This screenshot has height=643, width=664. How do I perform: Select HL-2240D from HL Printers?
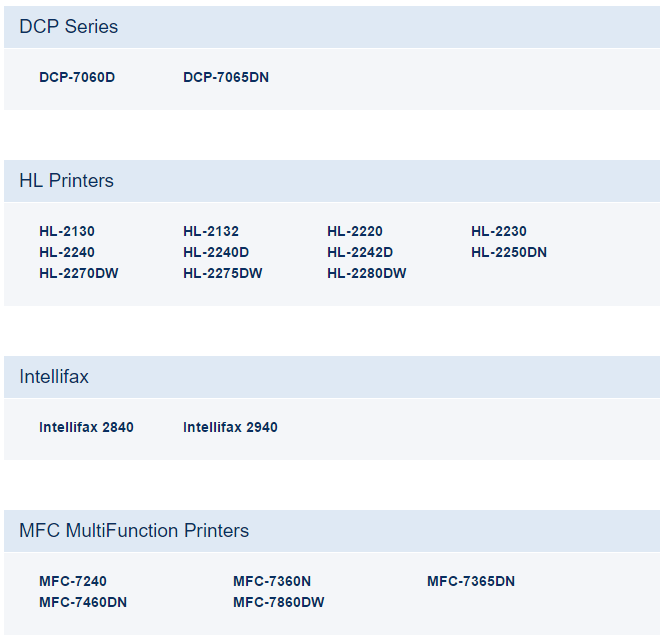[216, 252]
